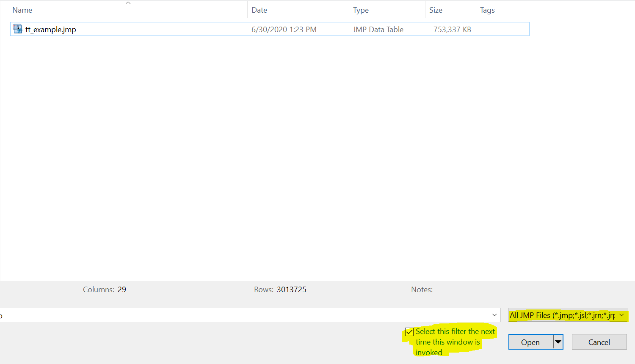Select the tt_example.jmp file name

click(x=51, y=29)
